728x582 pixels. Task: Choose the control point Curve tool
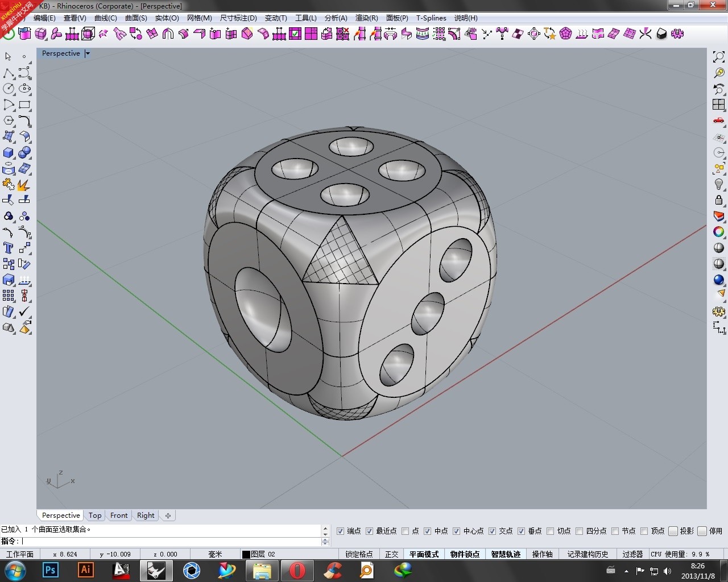(24, 73)
